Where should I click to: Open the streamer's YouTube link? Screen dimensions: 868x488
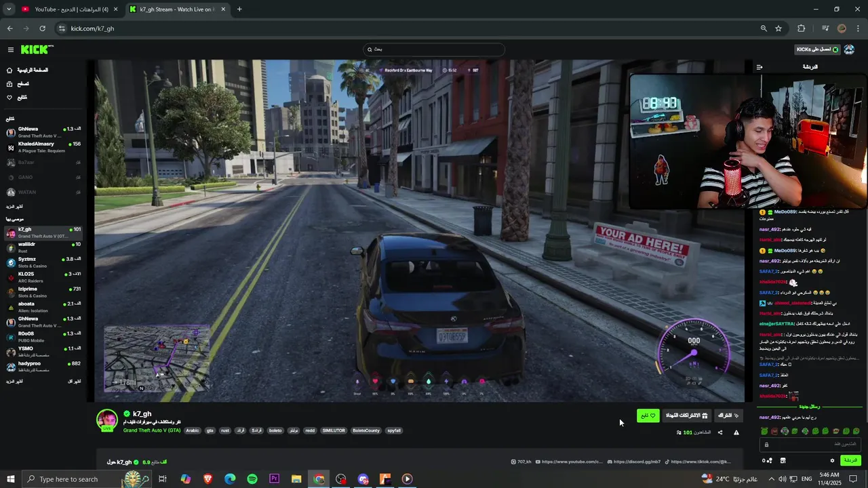pyautogui.click(x=568, y=462)
